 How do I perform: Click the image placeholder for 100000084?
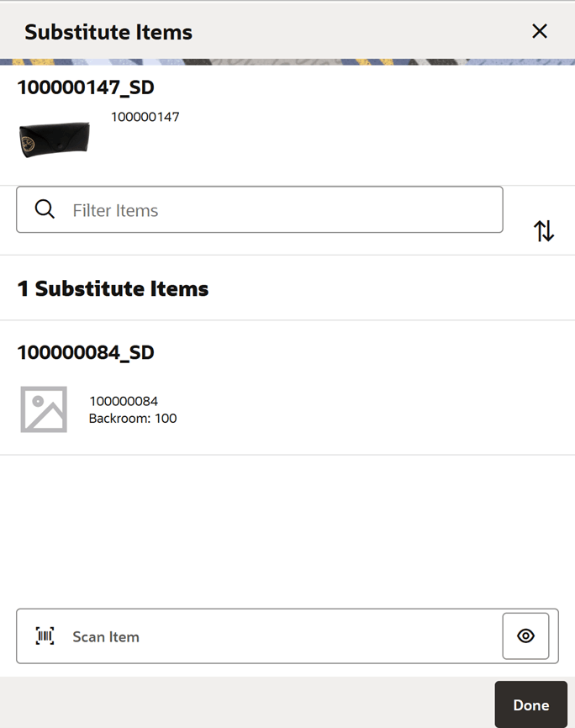(44, 409)
